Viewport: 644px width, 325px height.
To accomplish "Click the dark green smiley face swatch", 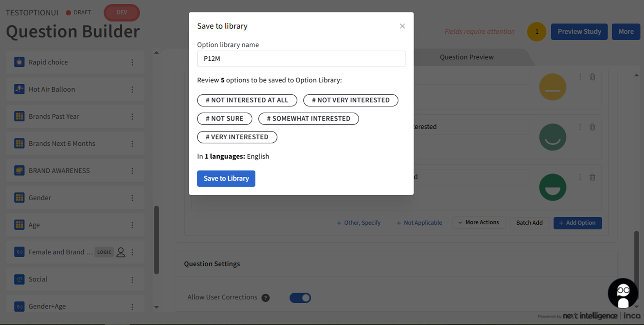I will pyautogui.click(x=552, y=187).
